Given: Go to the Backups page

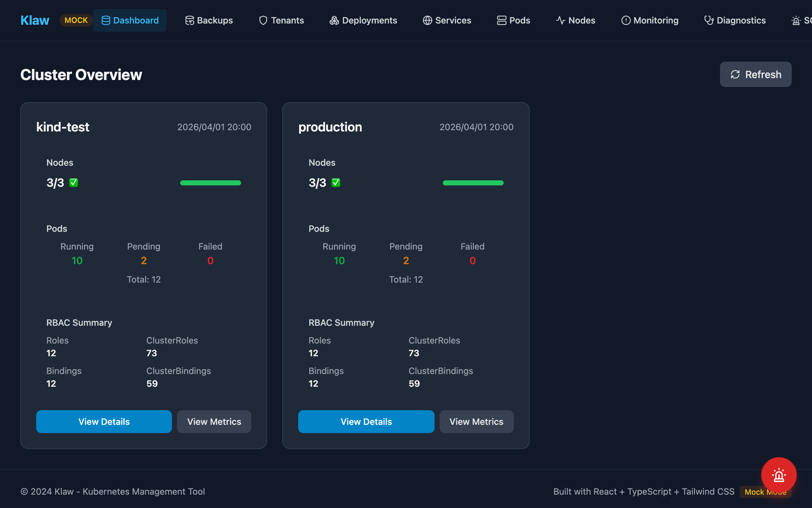Looking at the screenshot, I should (209, 21).
